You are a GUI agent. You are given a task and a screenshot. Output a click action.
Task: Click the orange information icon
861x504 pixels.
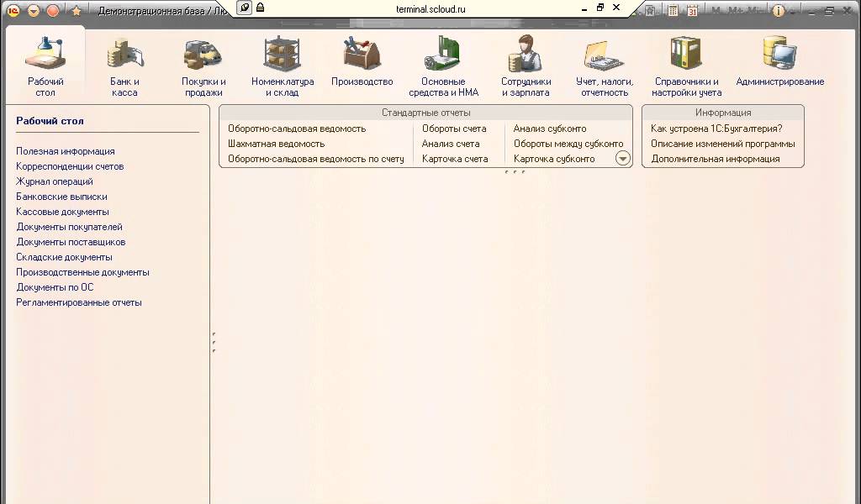click(x=778, y=10)
